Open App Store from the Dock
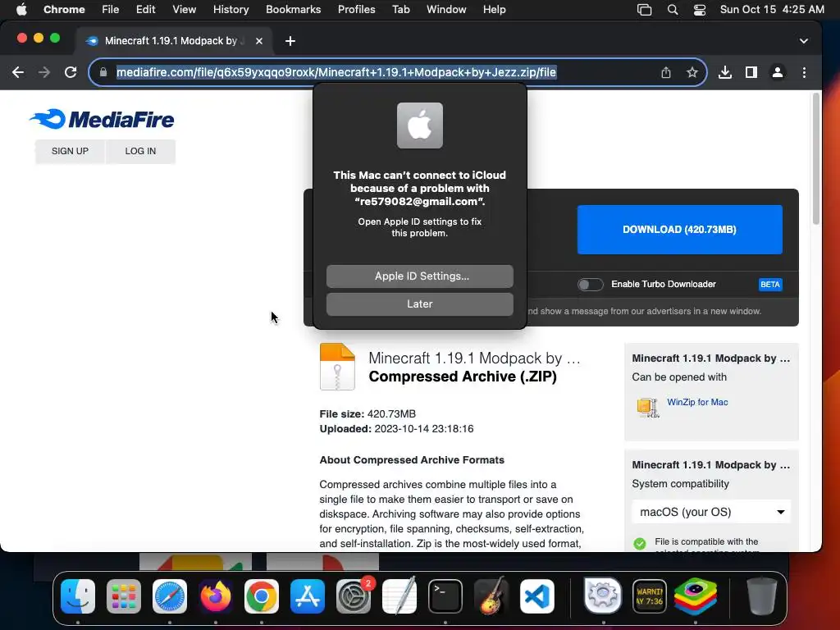The height and width of the screenshot is (630, 840). [308, 596]
